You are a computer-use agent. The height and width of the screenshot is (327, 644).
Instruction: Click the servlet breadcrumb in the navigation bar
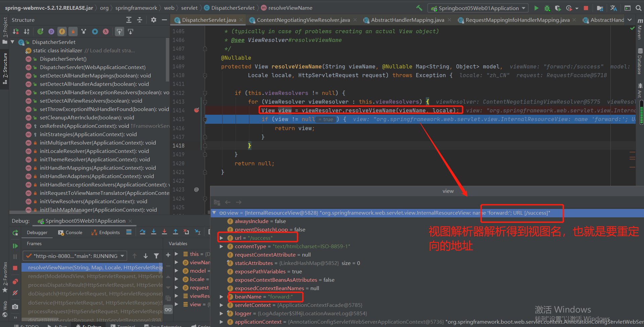point(189,8)
